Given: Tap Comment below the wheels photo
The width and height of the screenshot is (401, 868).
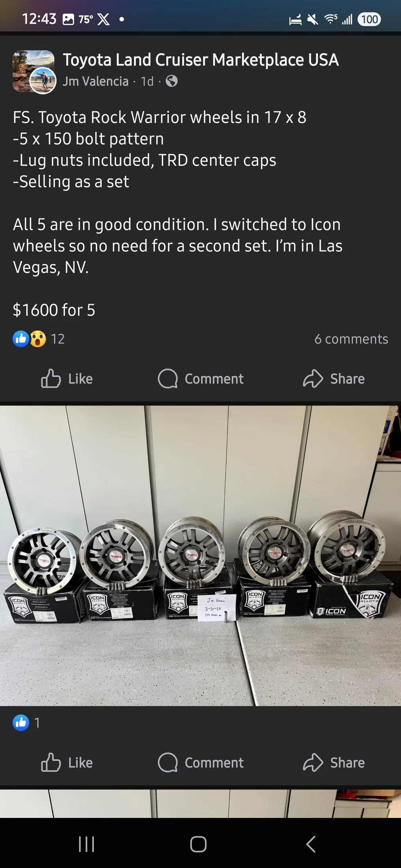Looking at the screenshot, I should 201,763.
